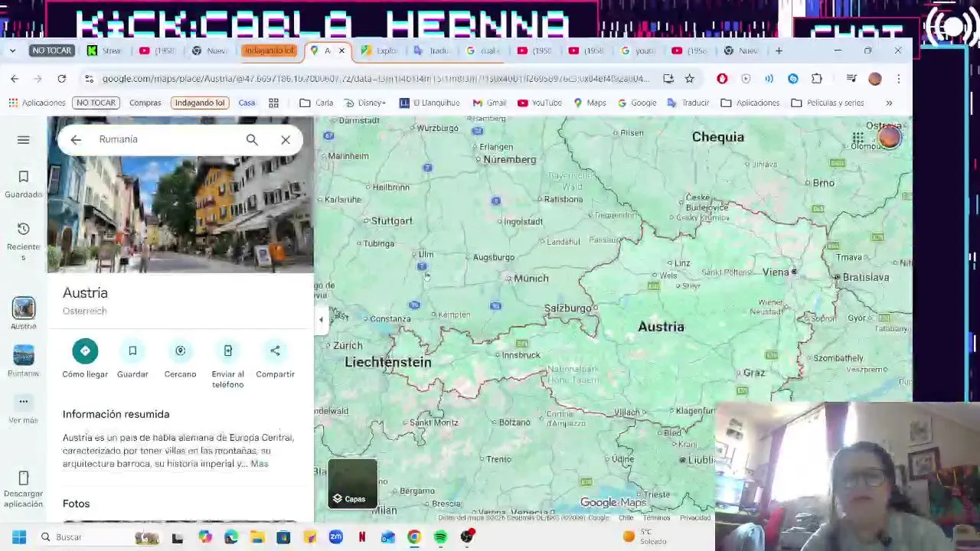Open the Compras bookmark

145,103
